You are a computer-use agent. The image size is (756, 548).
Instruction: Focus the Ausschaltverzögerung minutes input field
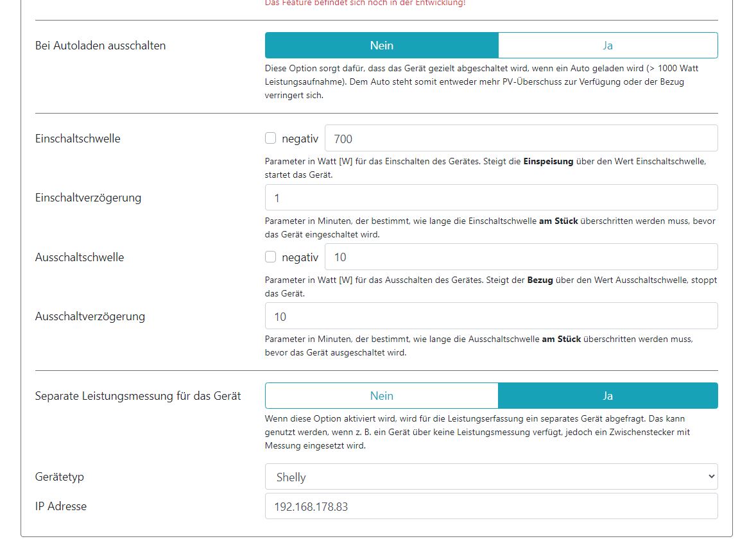(491, 316)
